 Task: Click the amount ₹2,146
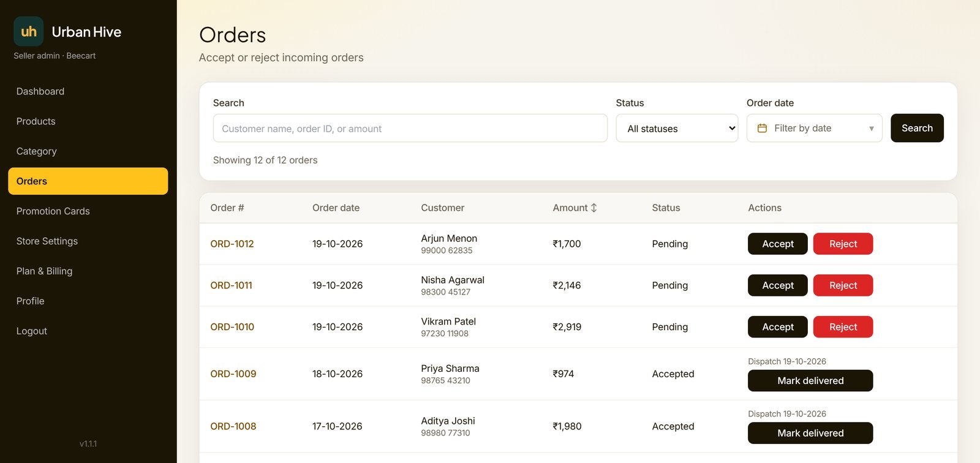tap(567, 285)
